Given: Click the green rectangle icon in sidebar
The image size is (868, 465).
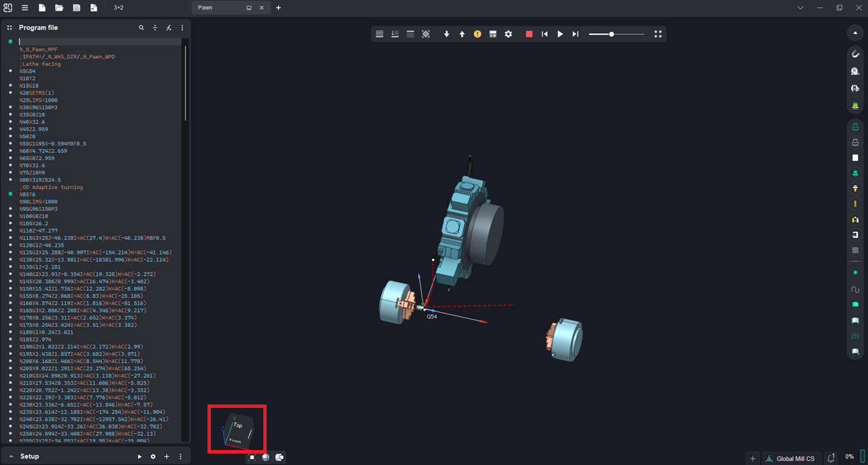Looking at the screenshot, I should click(x=855, y=304).
